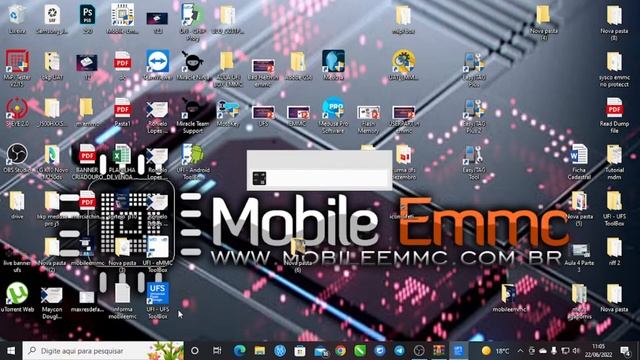Open Cortana circle on taskbar
The image size is (640, 360).
tap(195, 351)
